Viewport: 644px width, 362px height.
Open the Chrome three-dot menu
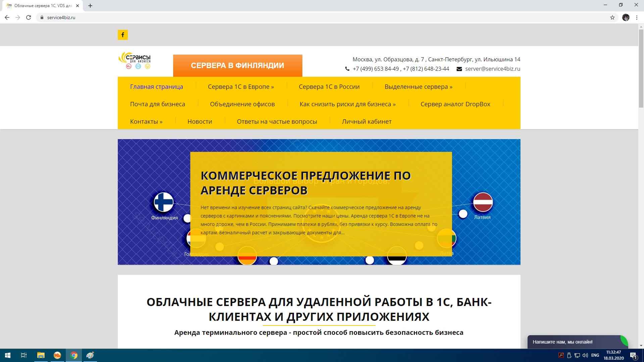click(x=637, y=17)
